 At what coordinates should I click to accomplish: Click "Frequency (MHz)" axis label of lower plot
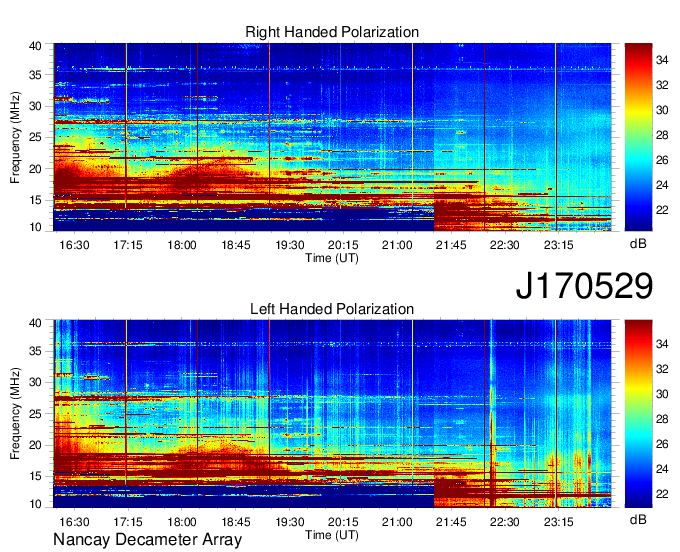(x=15, y=414)
